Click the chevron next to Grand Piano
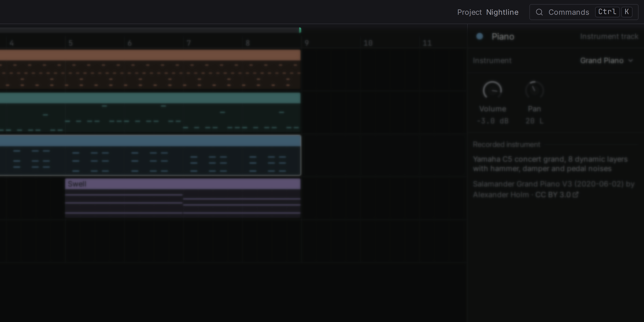Image resolution: width=644 pixels, height=322 pixels. (631, 61)
